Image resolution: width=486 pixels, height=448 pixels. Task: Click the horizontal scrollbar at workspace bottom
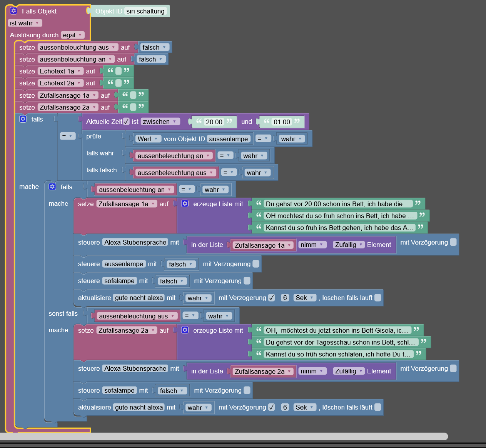(224, 436)
